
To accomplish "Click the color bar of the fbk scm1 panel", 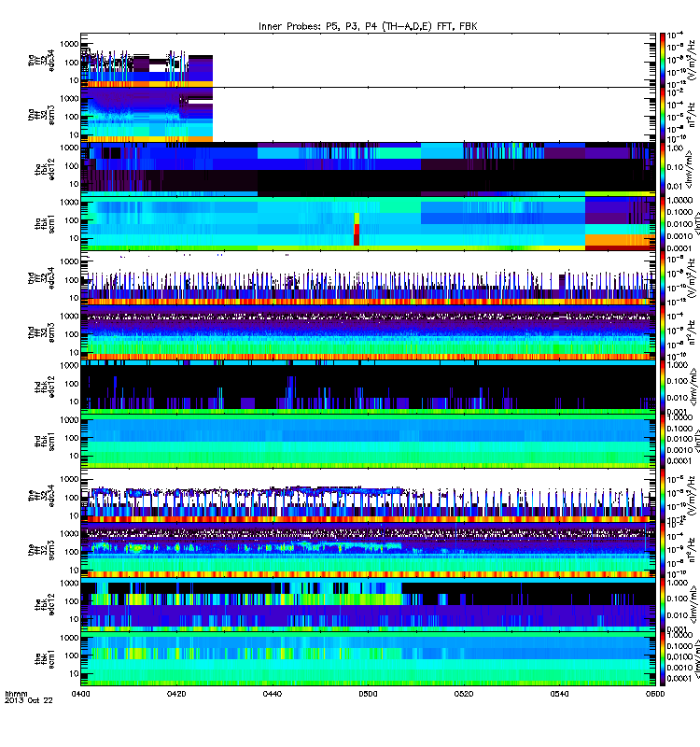I will click(x=663, y=659).
